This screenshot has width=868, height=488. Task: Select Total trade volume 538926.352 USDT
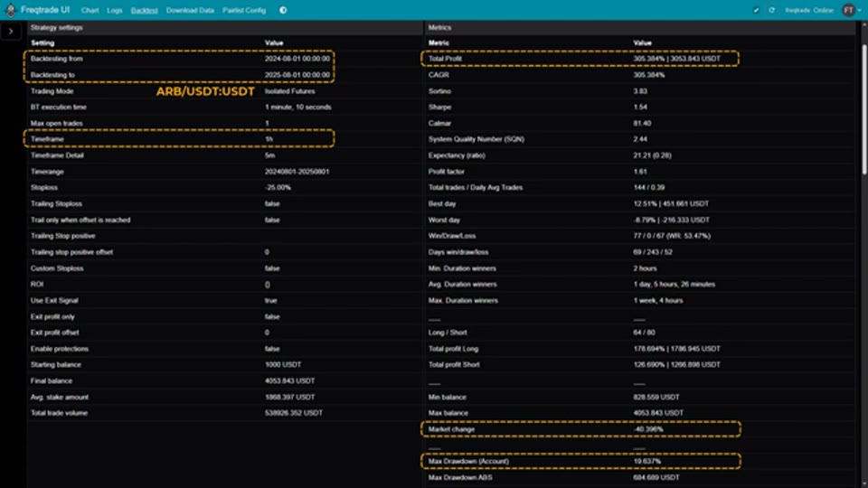click(x=293, y=413)
